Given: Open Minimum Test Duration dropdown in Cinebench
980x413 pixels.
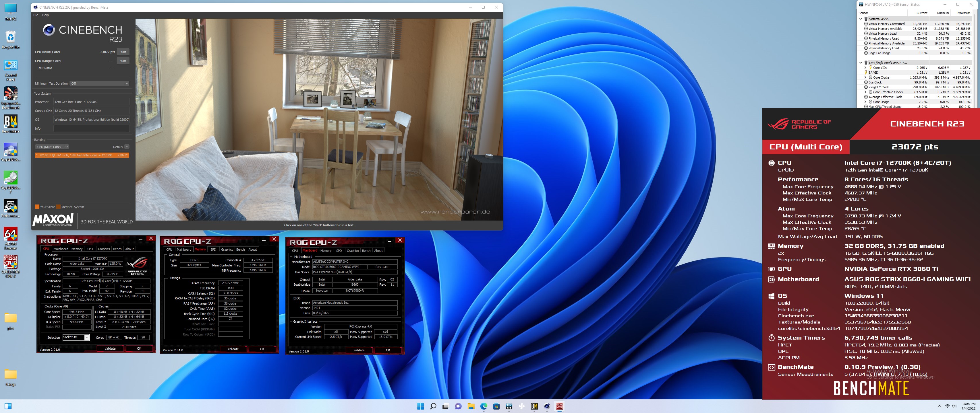Looking at the screenshot, I should point(100,83).
